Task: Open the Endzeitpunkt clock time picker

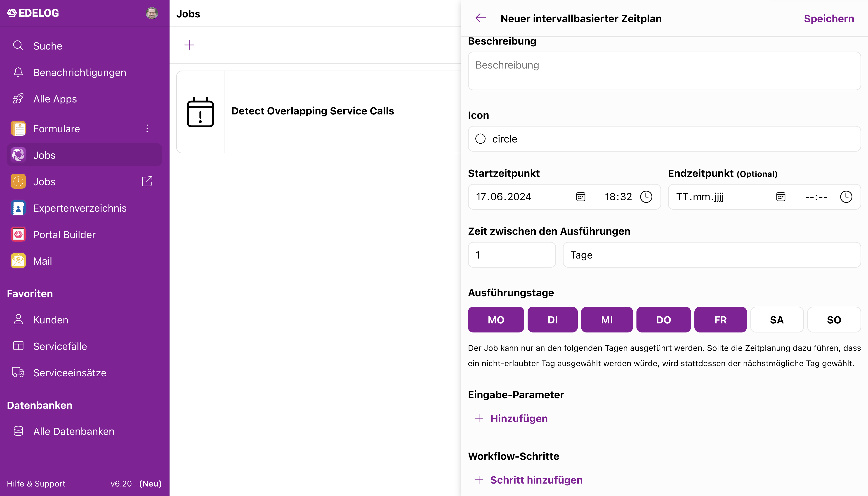Action: pyautogui.click(x=846, y=197)
